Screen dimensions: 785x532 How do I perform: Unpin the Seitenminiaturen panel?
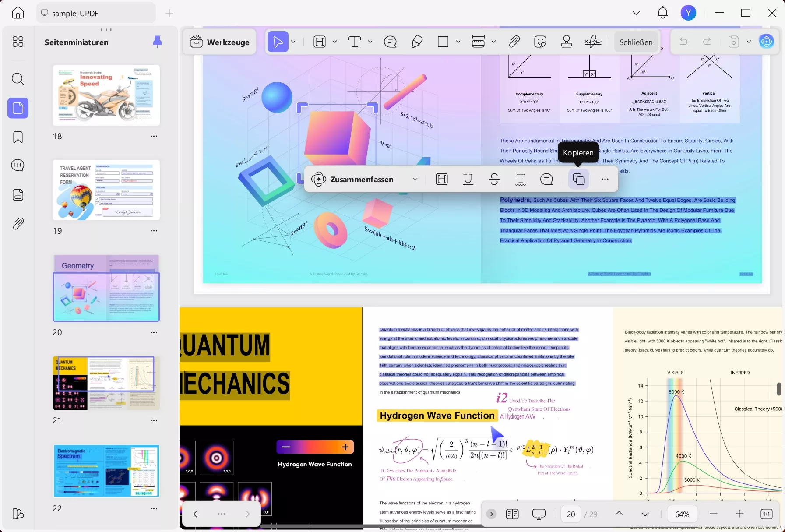[x=158, y=42]
